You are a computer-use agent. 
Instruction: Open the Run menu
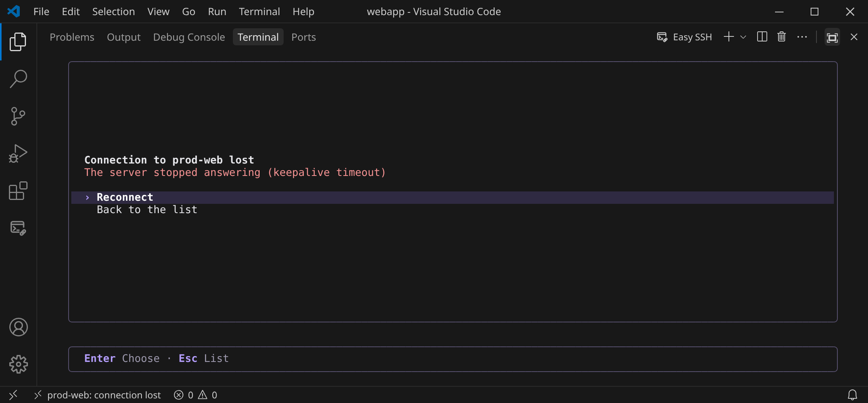(217, 12)
